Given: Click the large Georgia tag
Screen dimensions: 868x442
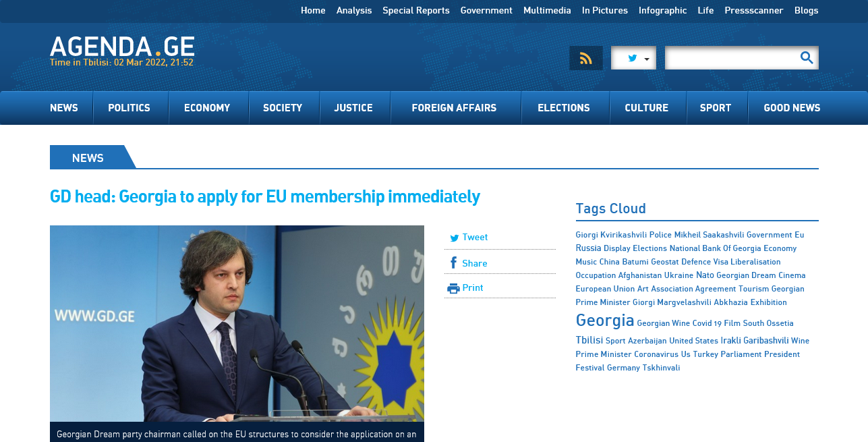Looking at the screenshot, I should (605, 320).
